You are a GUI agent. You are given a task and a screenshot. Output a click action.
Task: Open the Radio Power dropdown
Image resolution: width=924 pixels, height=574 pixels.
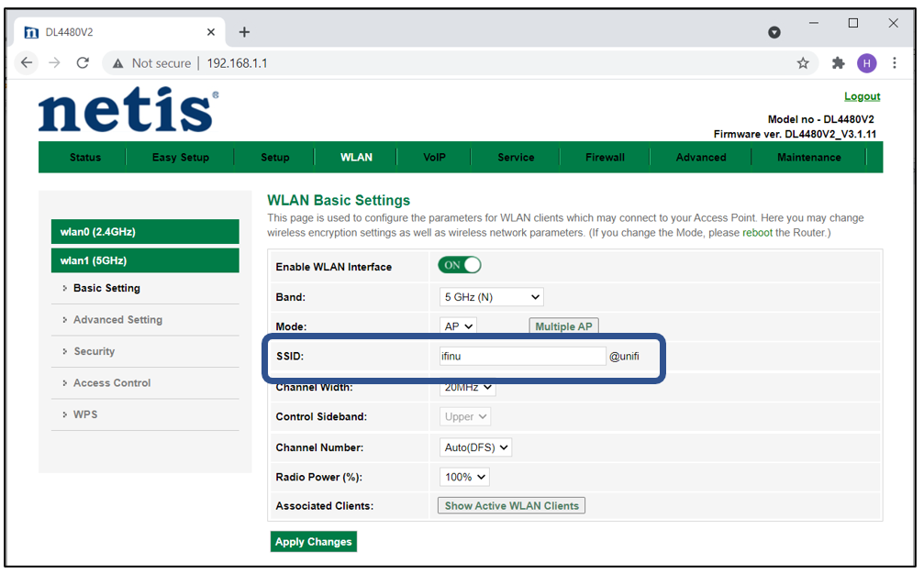tap(464, 477)
